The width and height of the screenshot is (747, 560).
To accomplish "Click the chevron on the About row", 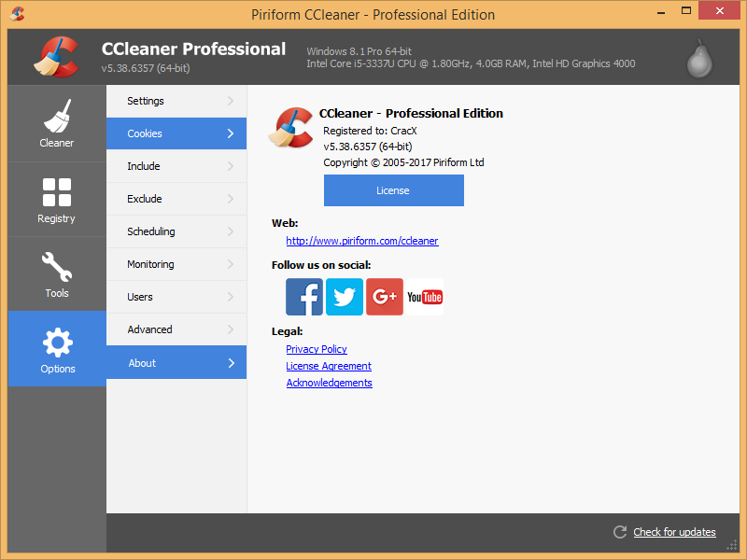I will [x=231, y=363].
